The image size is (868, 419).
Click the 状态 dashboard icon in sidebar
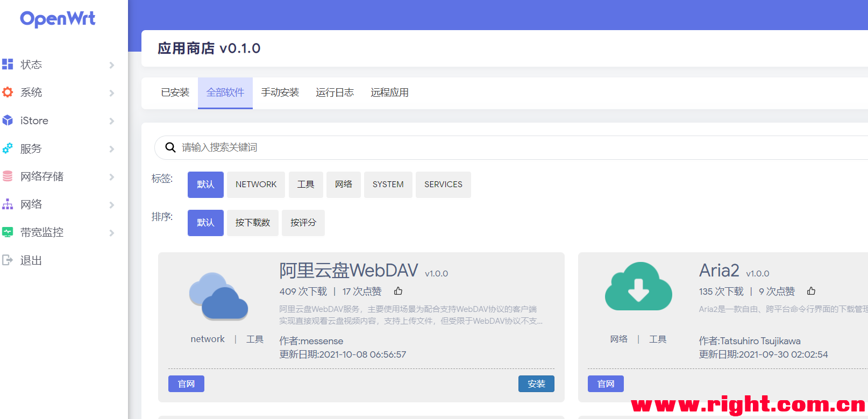[8, 65]
